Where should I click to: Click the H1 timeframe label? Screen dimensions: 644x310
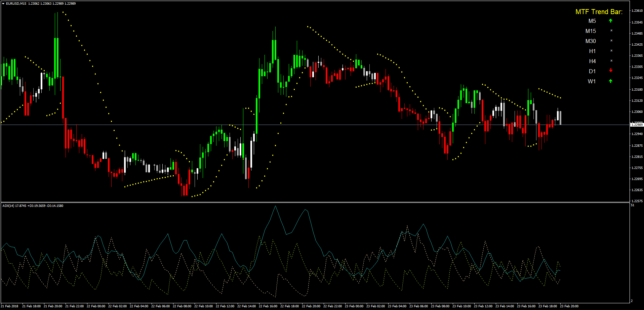point(592,51)
